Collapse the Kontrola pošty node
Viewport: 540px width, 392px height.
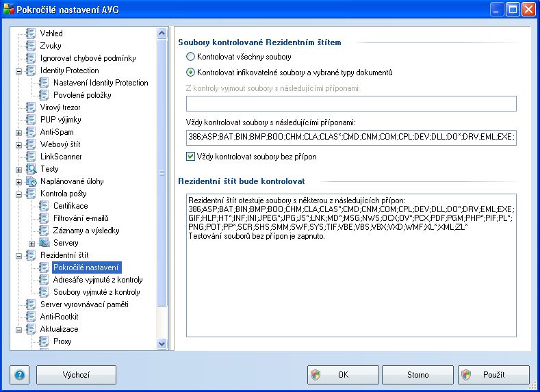point(18,195)
